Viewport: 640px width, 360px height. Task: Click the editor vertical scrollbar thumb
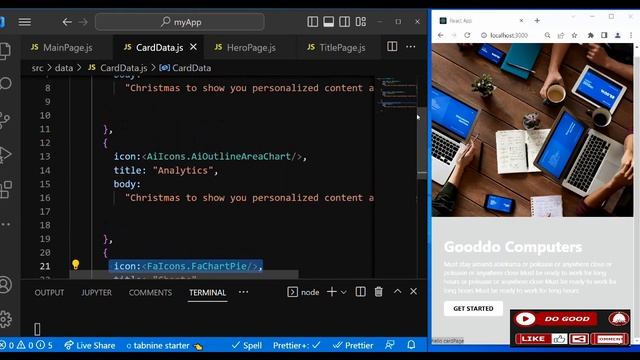tap(422, 143)
